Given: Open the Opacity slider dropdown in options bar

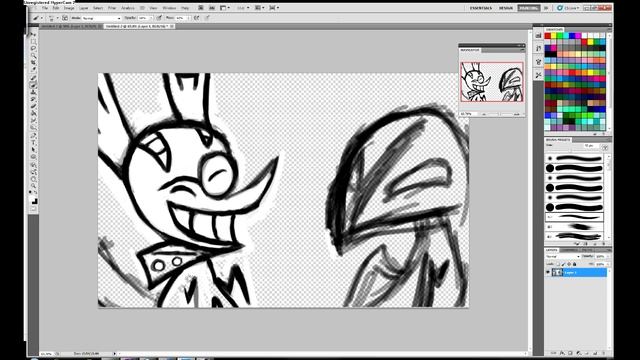Looking at the screenshot, I should click(151, 18).
